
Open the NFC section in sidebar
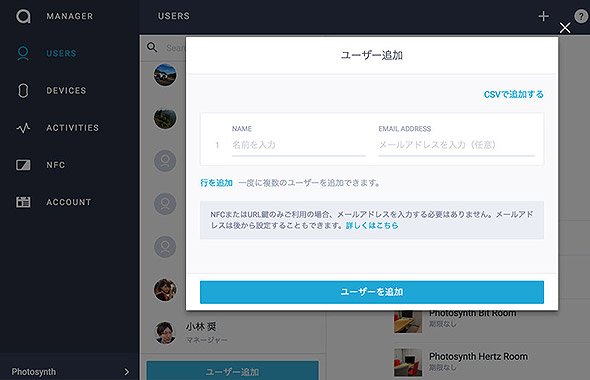point(56,165)
